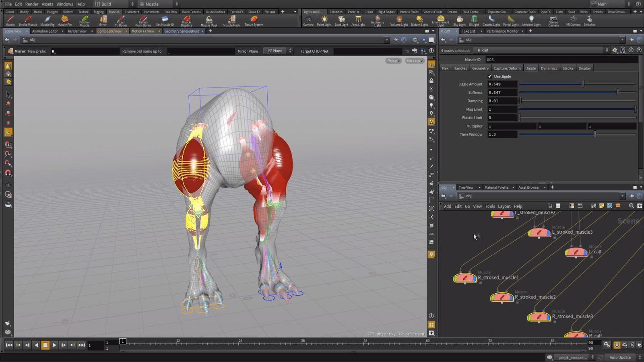Switch to the Tree View pane tab
This screenshot has height=362, width=644.
click(465, 187)
